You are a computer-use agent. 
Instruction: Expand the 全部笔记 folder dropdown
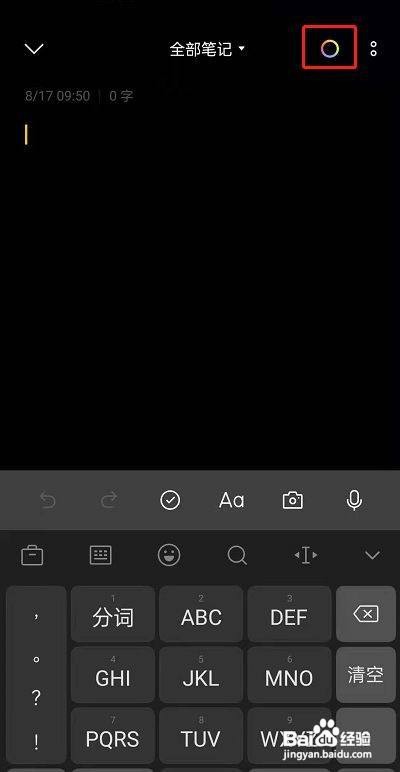207,49
